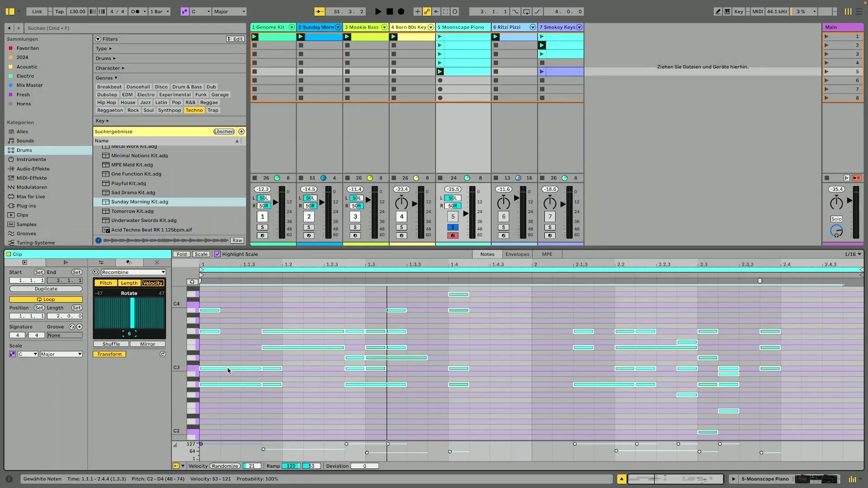Toggle the Pitch option in Recombine

(106, 283)
